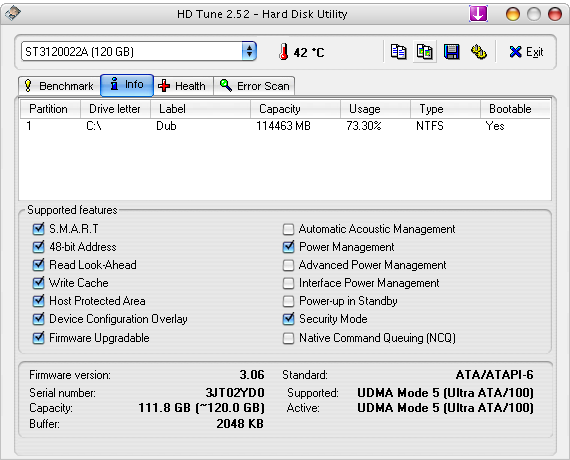Enable Native Command Queuing (NCQ) checkbox
This screenshot has height=460, width=570.
coord(288,338)
